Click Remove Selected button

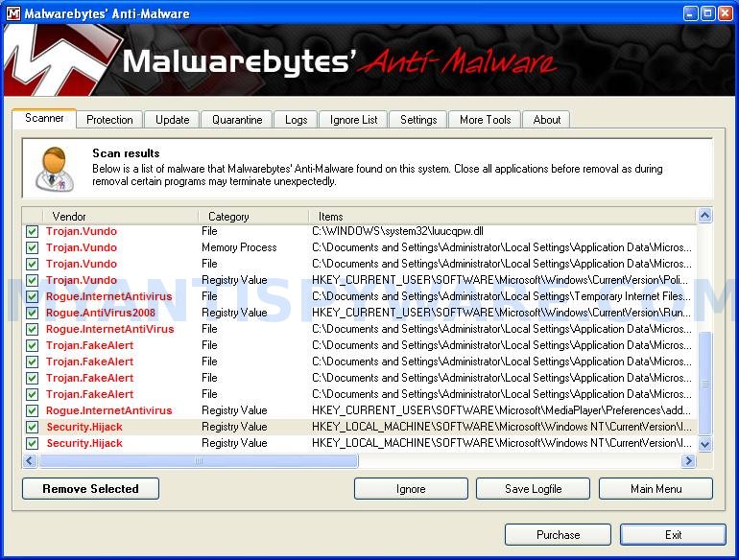coord(90,489)
